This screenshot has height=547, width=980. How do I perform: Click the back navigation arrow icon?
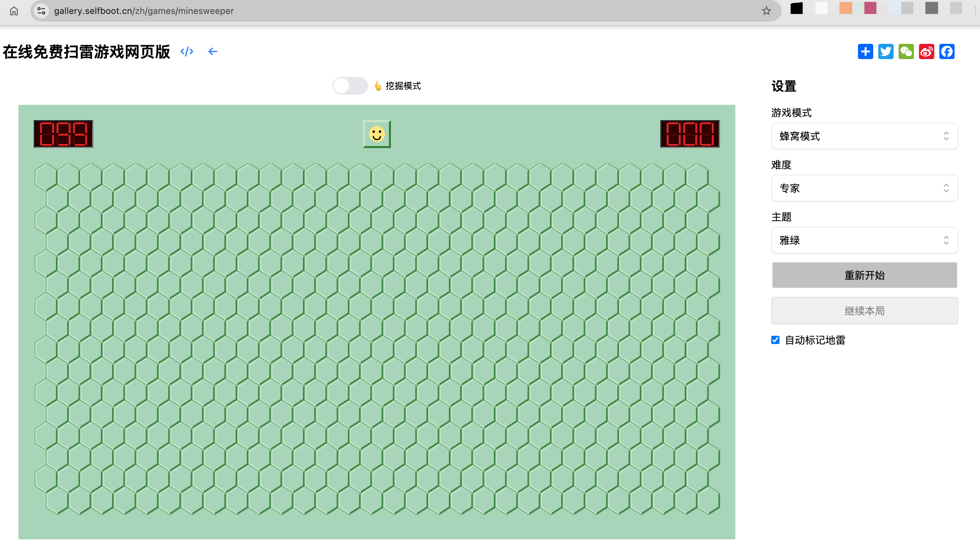[x=213, y=52]
